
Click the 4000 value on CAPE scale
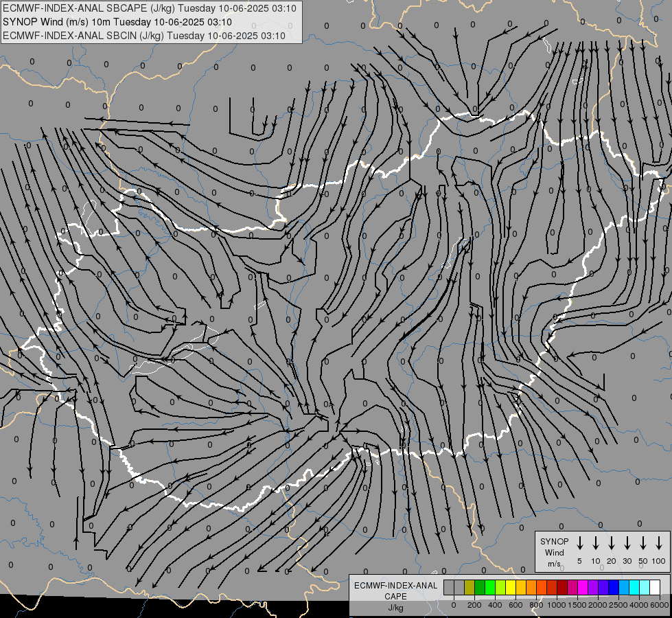tap(638, 605)
